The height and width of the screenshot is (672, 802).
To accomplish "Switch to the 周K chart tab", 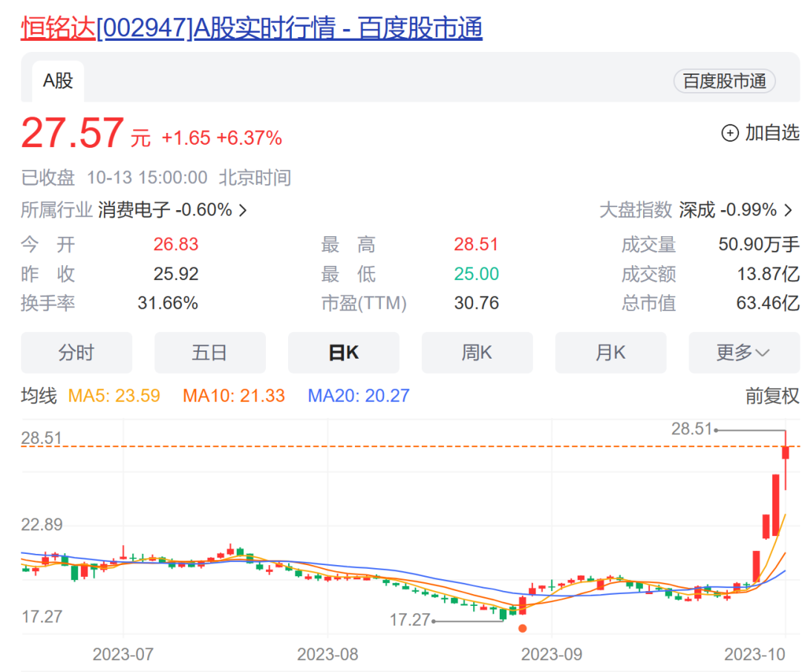I will click(477, 353).
